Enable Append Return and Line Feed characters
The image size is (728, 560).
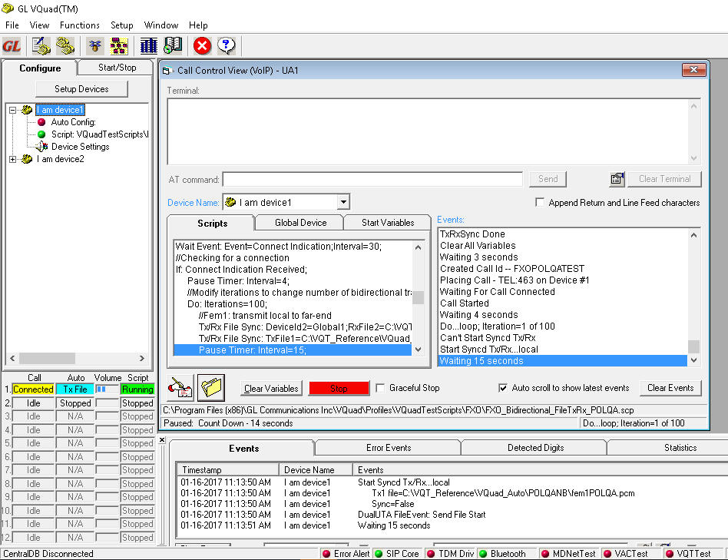coord(540,203)
